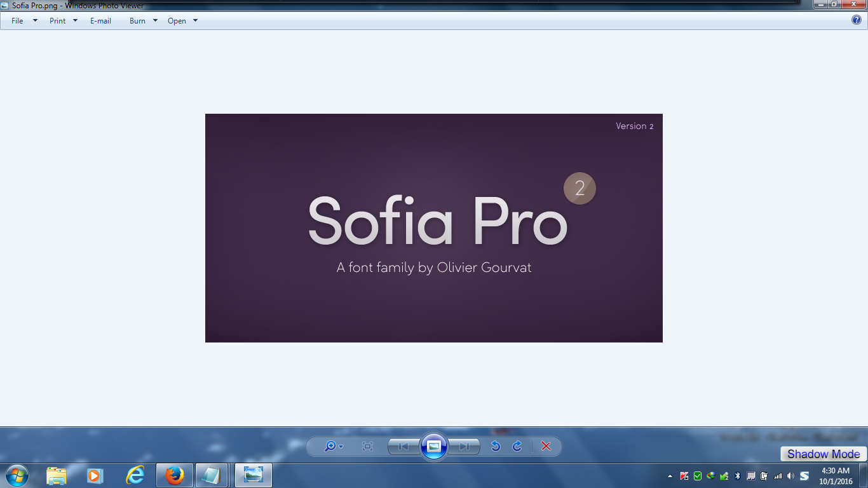Rotate the image clockwise
The width and height of the screenshot is (868, 488).
click(517, 446)
